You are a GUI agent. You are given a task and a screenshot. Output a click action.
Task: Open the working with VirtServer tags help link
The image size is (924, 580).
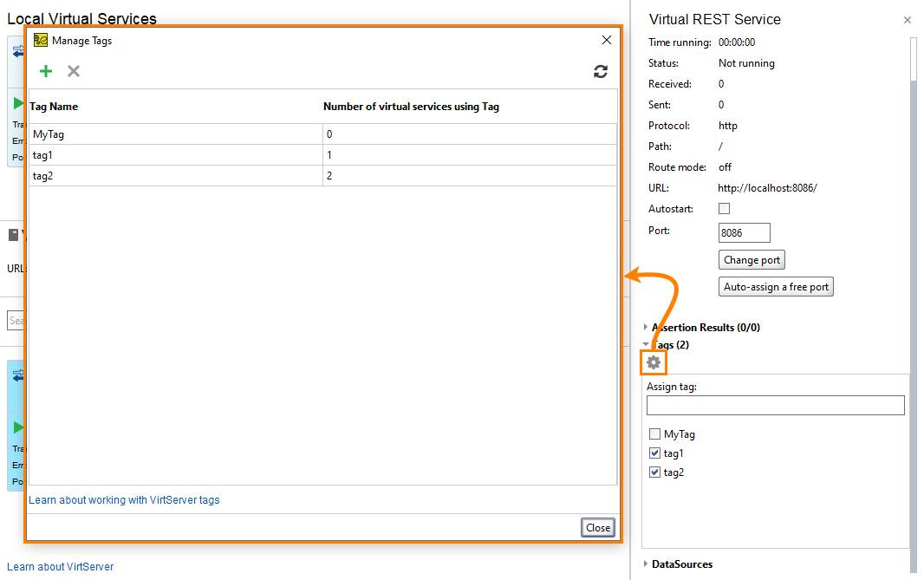124,499
